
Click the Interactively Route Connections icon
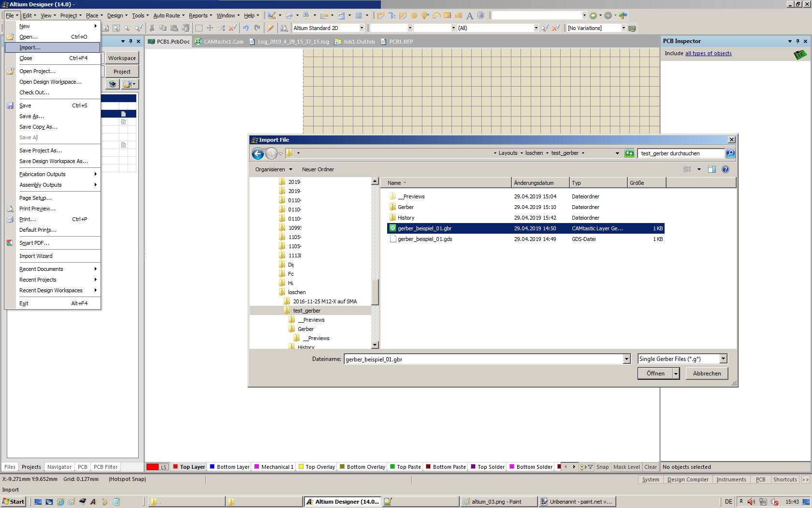[381, 15]
